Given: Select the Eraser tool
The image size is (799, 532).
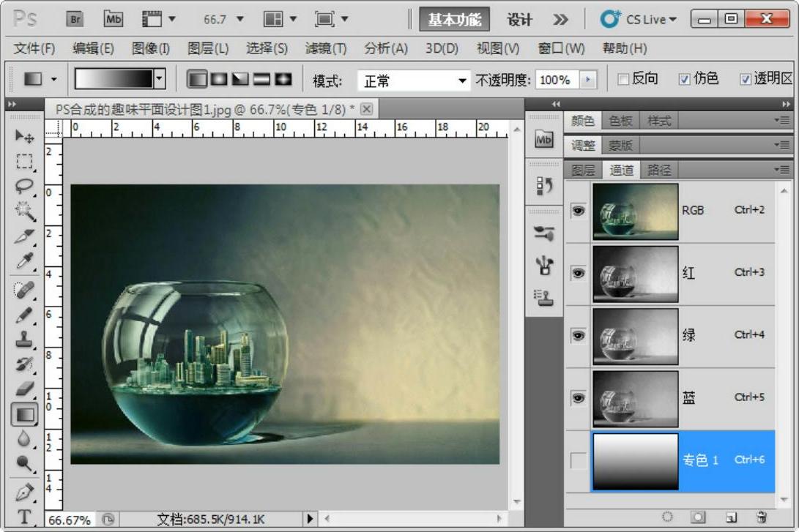Looking at the screenshot, I should tap(24, 388).
